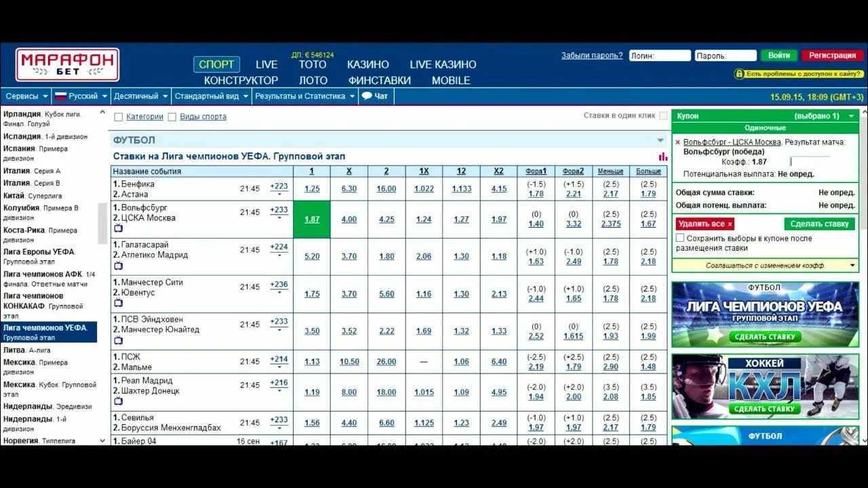This screenshot has width=868, height=488.
Task: Open the Real Madrid–Shakhtar TV icon
Action: click(x=118, y=402)
